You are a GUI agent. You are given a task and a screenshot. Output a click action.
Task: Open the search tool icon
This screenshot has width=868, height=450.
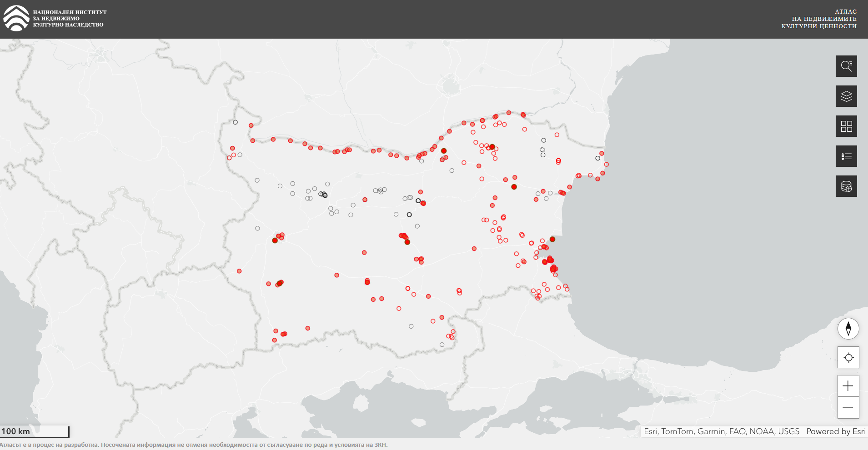coord(846,66)
